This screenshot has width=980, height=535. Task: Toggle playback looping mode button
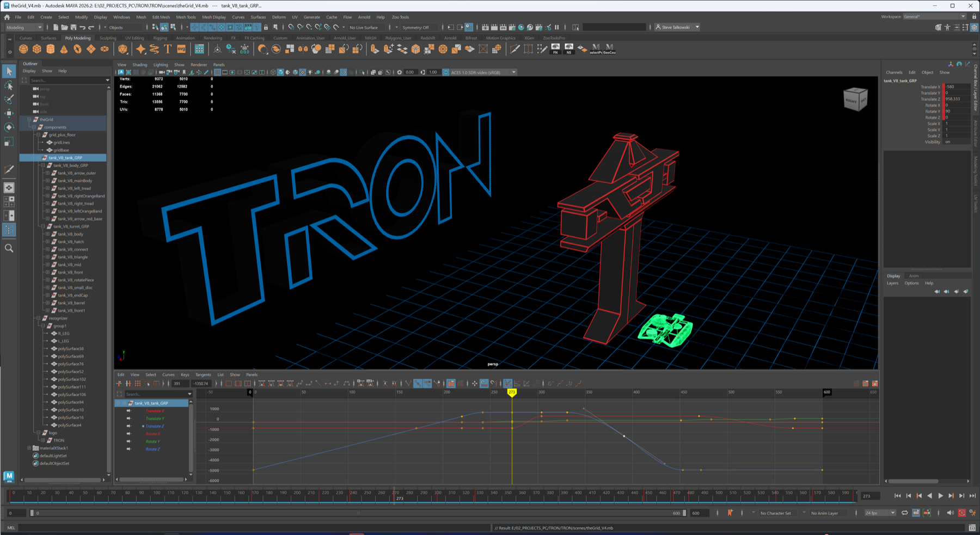(904, 513)
